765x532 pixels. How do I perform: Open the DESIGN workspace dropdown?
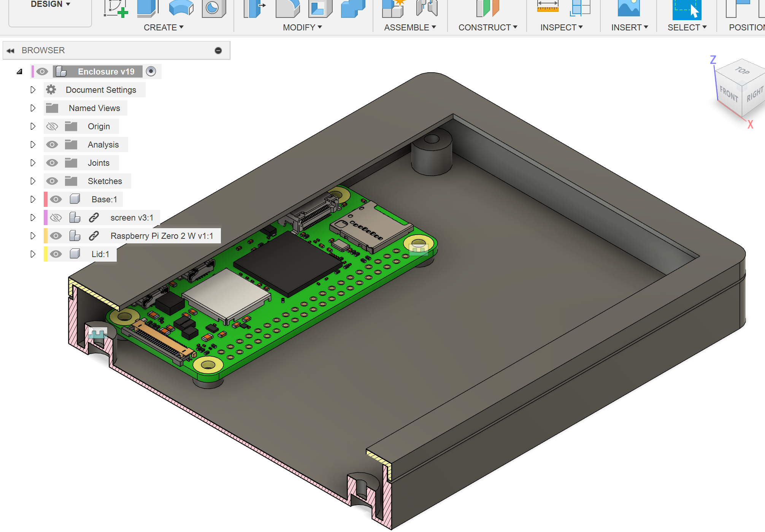(50, 5)
